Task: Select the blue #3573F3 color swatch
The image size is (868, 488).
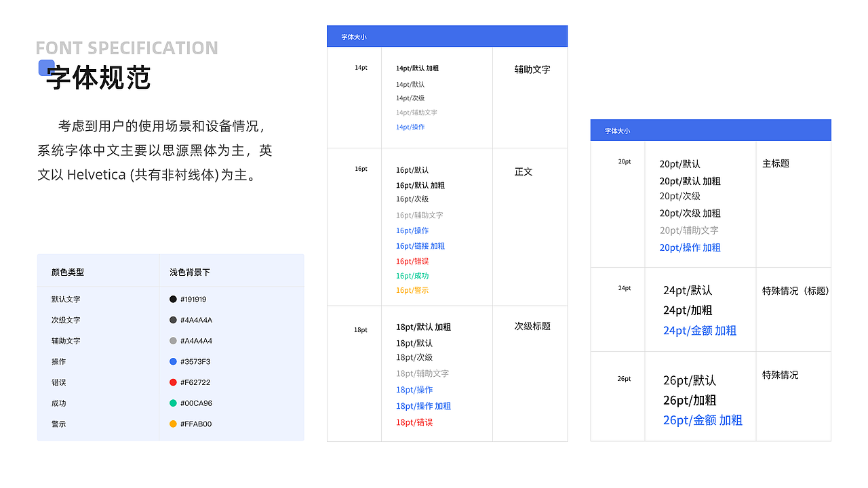Action: pyautogui.click(x=172, y=361)
